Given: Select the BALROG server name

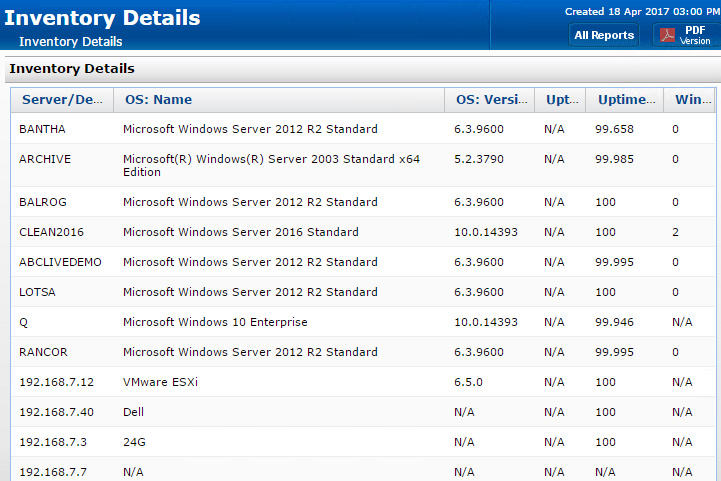Looking at the screenshot, I should 43,202.
